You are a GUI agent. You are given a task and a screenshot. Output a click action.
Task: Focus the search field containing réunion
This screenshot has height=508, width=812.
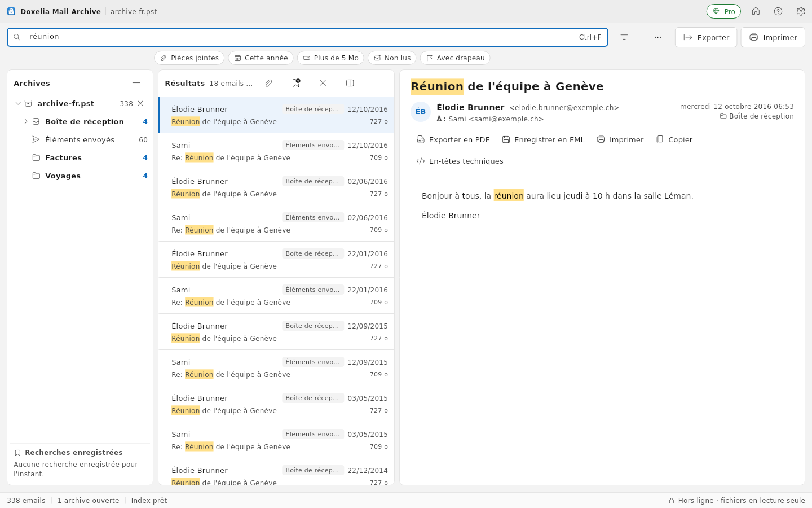[307, 37]
